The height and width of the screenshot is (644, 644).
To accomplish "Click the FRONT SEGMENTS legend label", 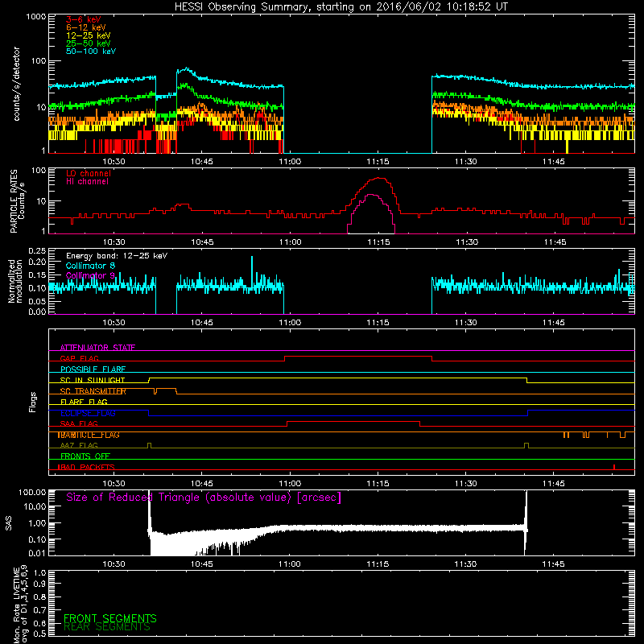I will pyautogui.click(x=110, y=618).
